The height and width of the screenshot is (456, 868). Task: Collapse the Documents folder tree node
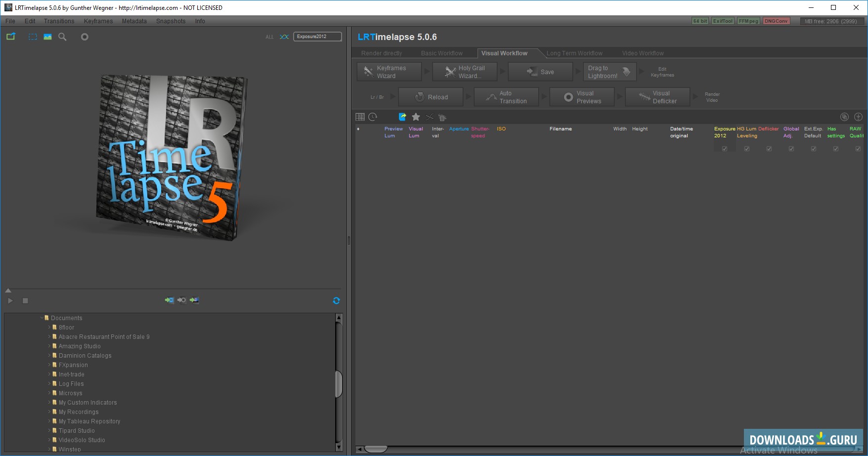(42, 318)
